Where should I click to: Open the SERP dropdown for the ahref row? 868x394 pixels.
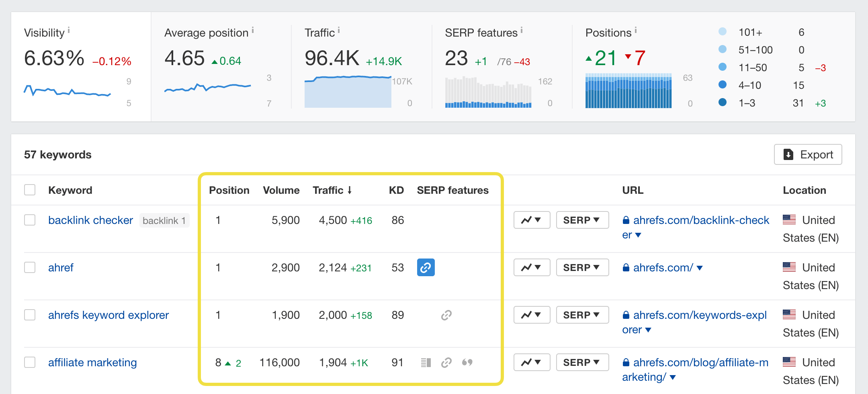[x=582, y=267]
